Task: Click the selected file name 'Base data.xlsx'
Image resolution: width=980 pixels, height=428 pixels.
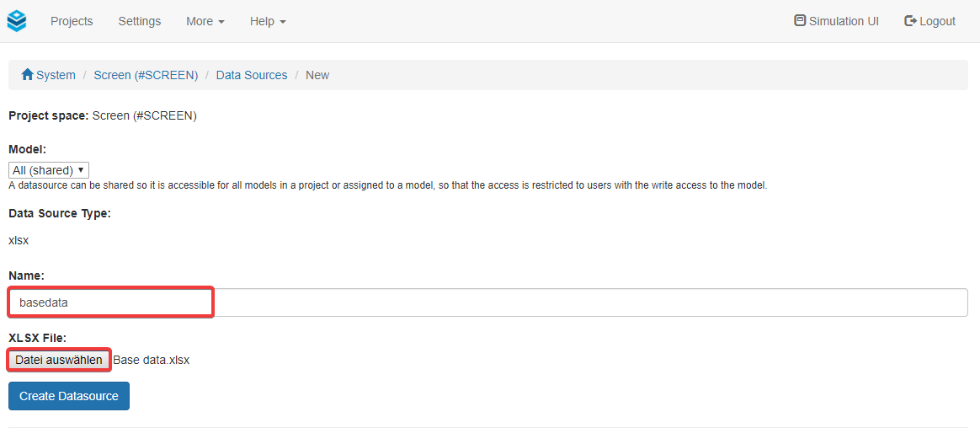Action: pyautogui.click(x=152, y=360)
